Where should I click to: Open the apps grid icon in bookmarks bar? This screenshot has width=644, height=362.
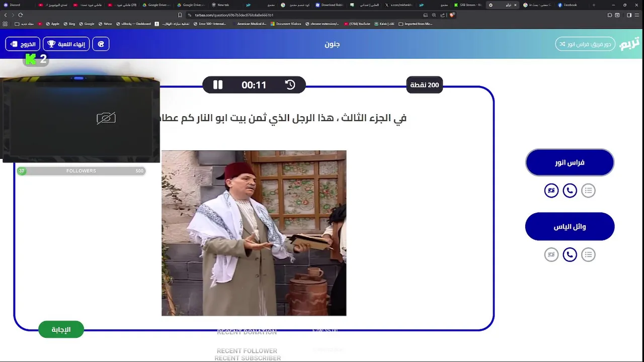point(5,24)
